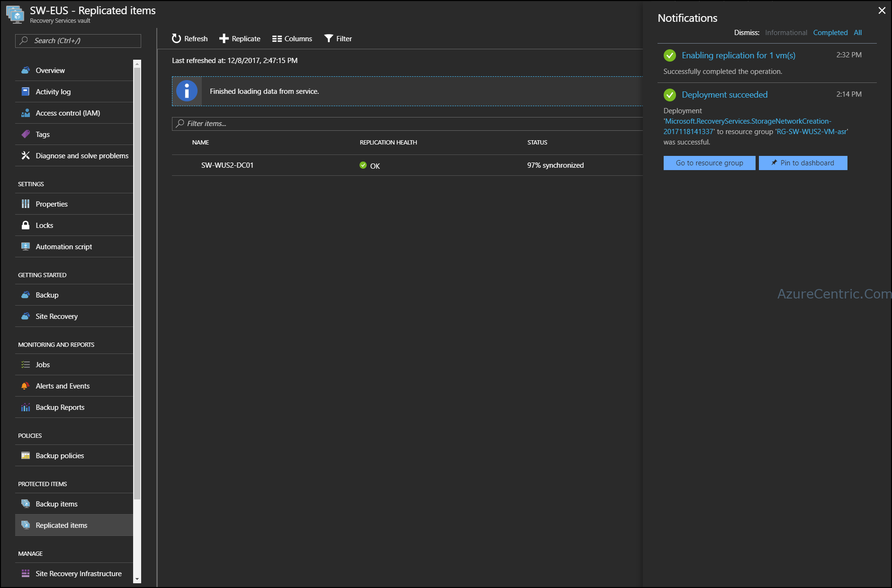Click green check next to Enabling replication
This screenshot has height=588, width=892.
pyautogui.click(x=670, y=55)
